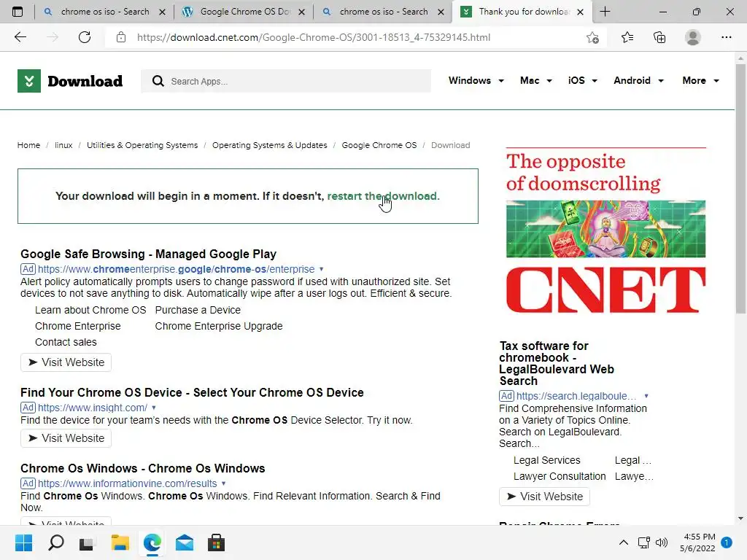The image size is (747, 560).
Task: Expand informationvine ad URL dropdown arrow
Action: click(223, 483)
